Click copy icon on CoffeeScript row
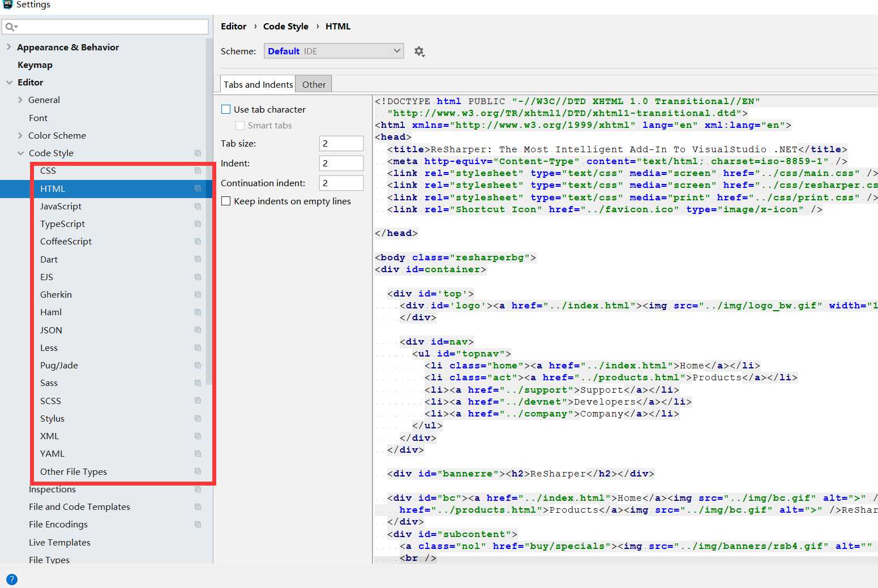Viewport: 878px width, 588px height. [x=198, y=241]
